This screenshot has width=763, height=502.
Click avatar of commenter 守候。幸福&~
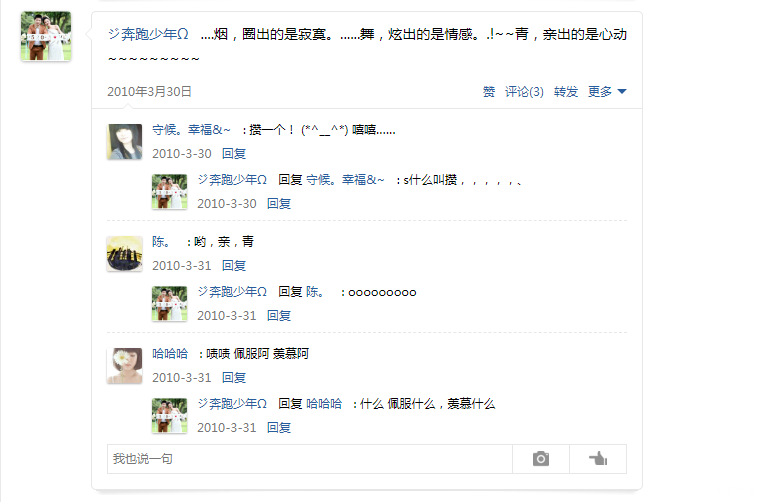(125, 142)
